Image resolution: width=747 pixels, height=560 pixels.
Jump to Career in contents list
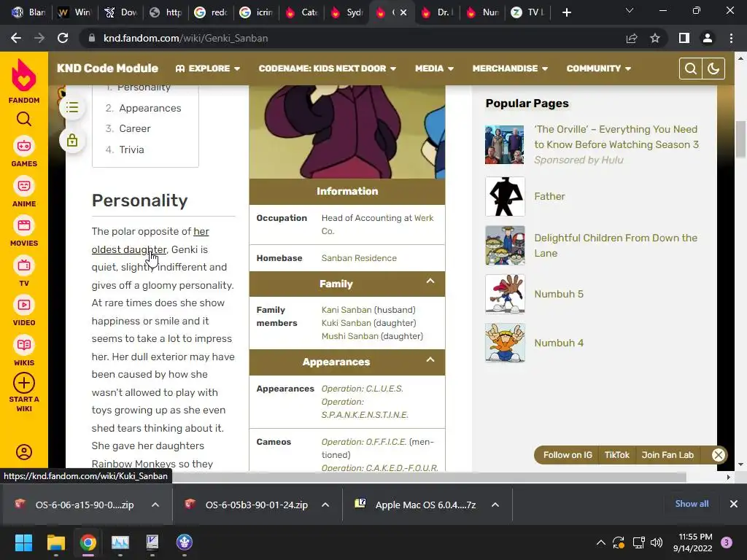pyautogui.click(x=135, y=128)
